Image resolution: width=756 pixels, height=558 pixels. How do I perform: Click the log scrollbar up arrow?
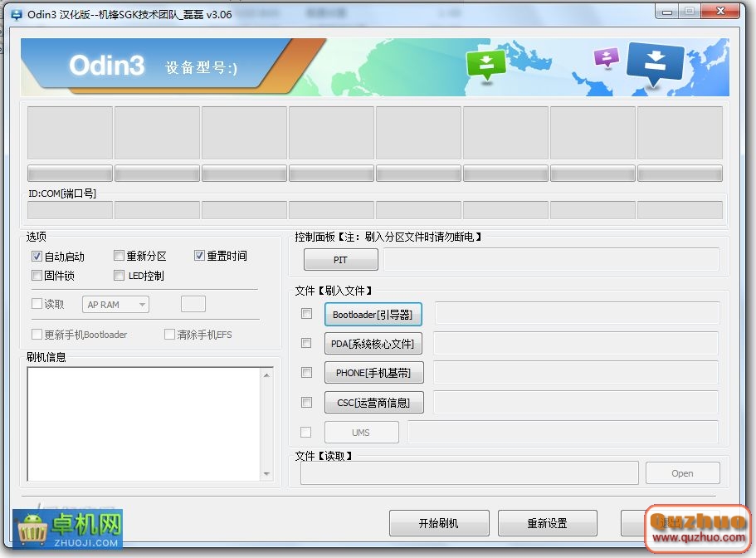pos(266,374)
